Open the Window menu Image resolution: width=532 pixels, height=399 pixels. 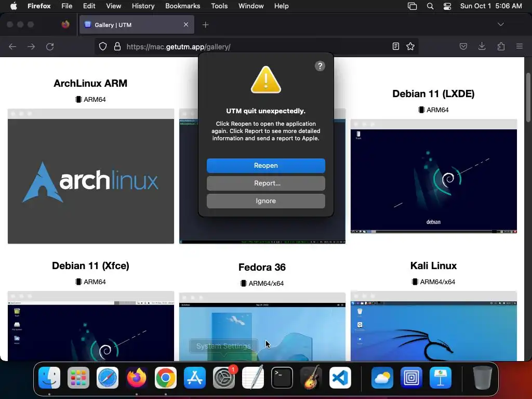[x=251, y=6]
